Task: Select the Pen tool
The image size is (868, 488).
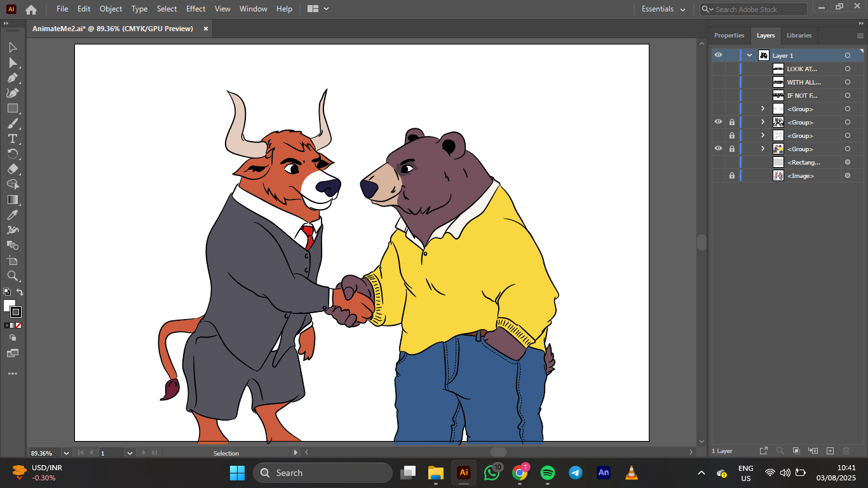Action: tap(13, 78)
